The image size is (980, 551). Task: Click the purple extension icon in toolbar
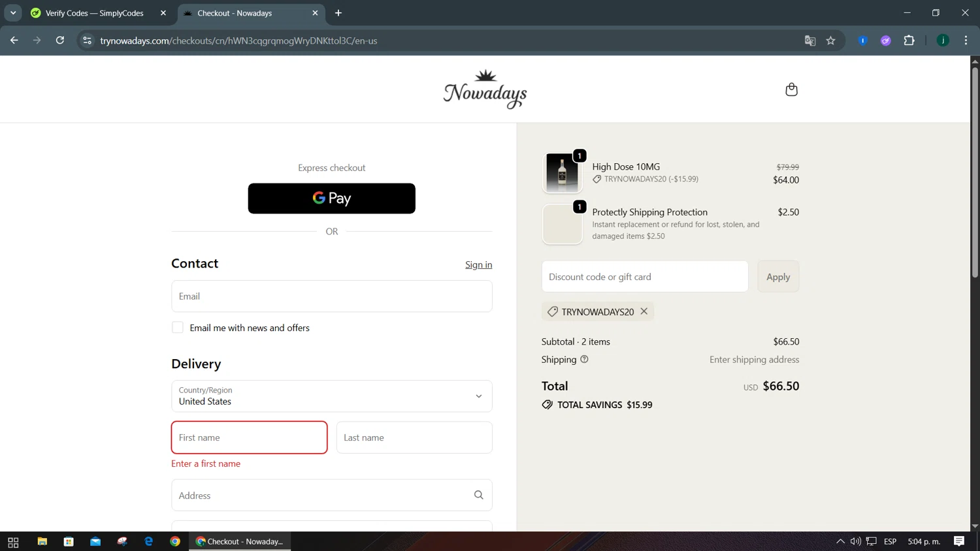886,40
